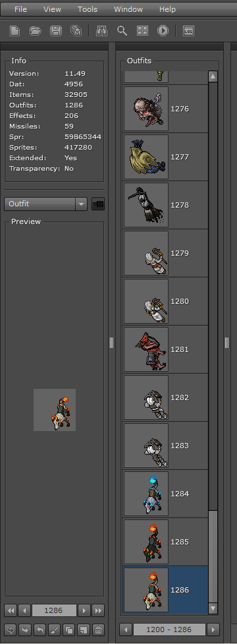Show the Log window icon
237x644 pixels.
pyautogui.click(x=188, y=31)
